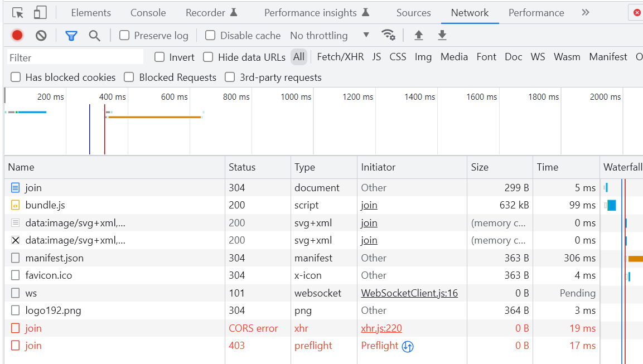Enable the Preserve log checkbox

(x=124, y=36)
